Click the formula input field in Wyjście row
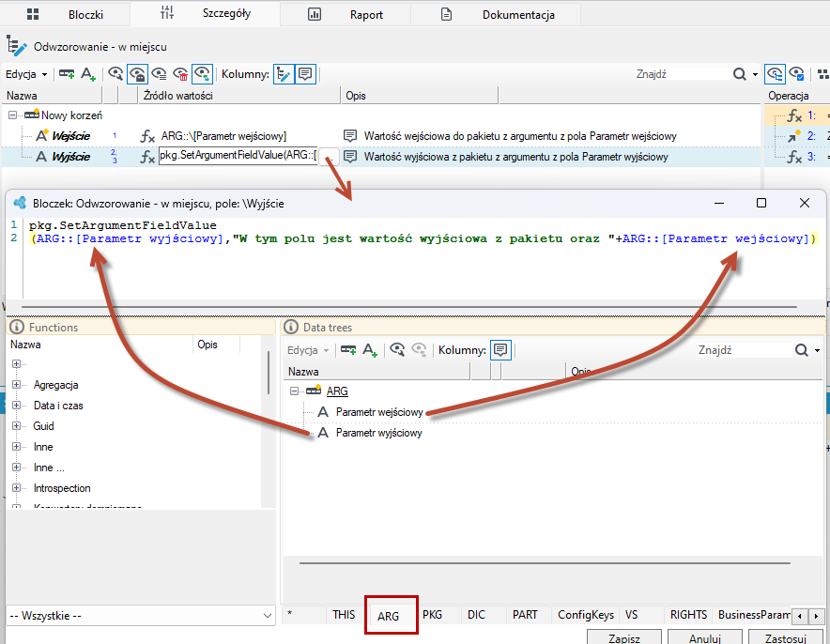 (238, 156)
